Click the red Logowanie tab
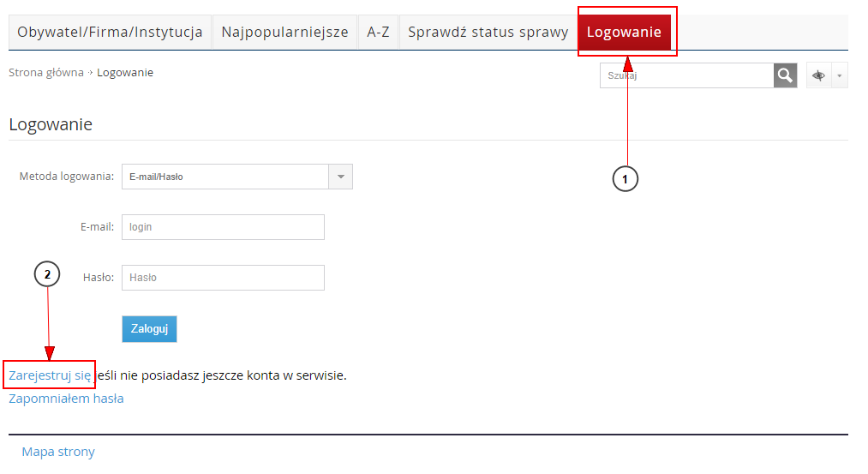The width and height of the screenshot is (868, 474). tap(624, 33)
